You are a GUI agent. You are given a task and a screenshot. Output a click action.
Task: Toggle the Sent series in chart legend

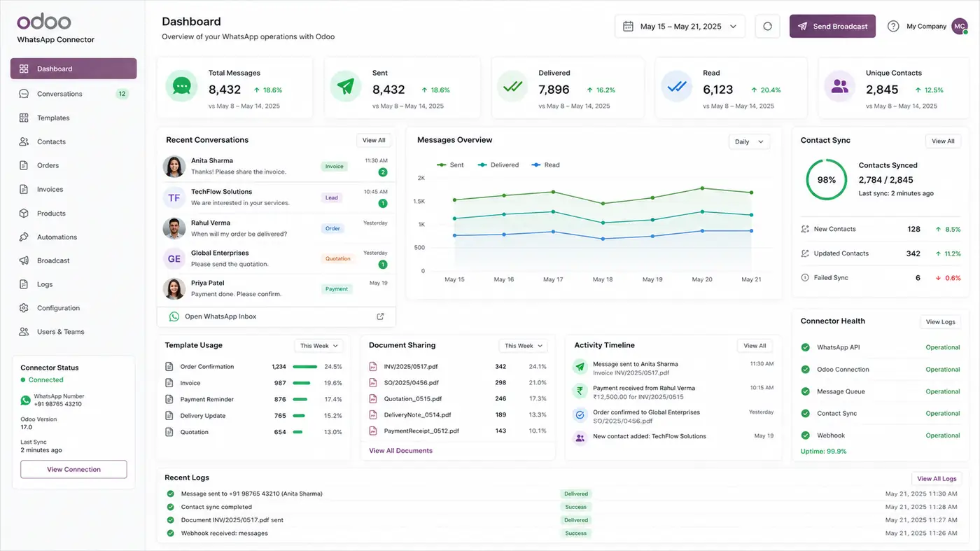tap(450, 165)
